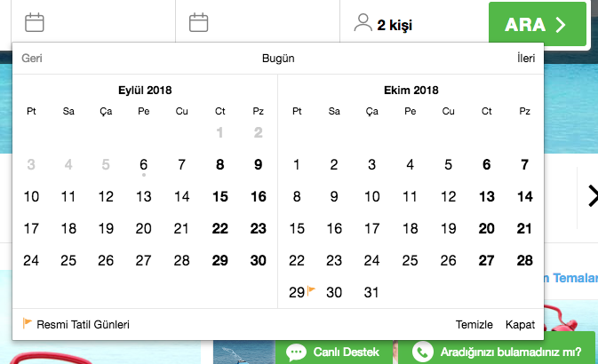Click the Resmi Tatil Günleri legend text

pyautogui.click(x=84, y=324)
